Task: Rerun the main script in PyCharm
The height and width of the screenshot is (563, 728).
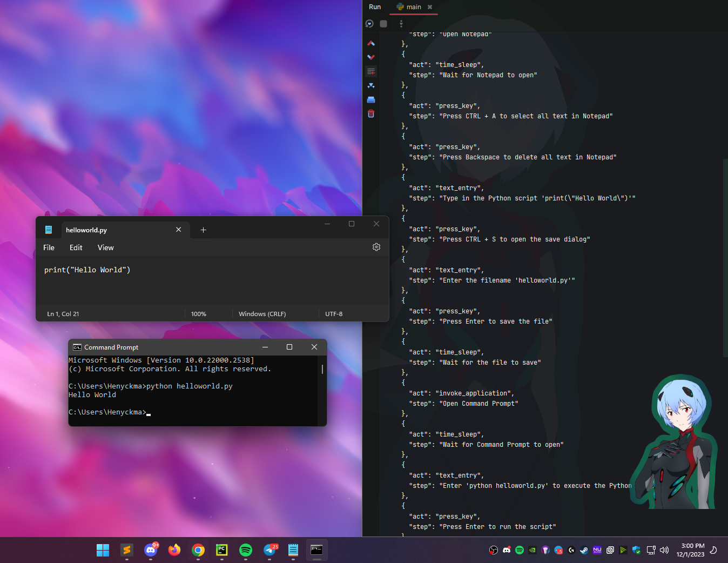Action: pos(370,24)
